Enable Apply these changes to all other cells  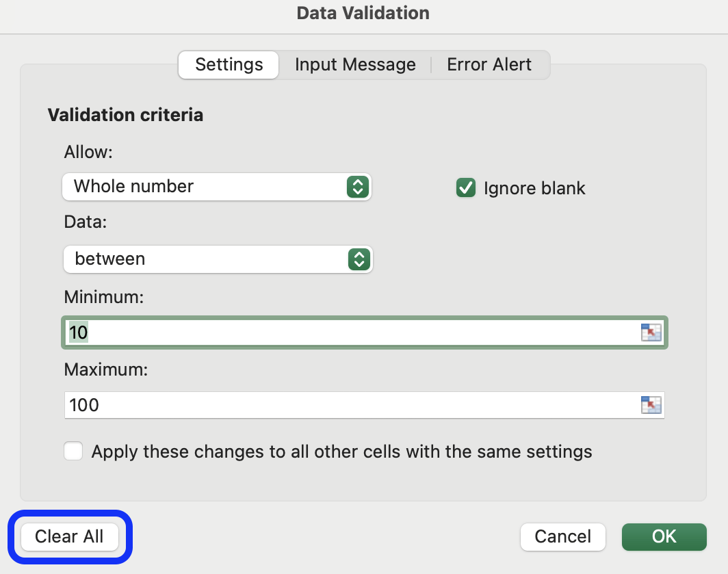pyautogui.click(x=73, y=451)
